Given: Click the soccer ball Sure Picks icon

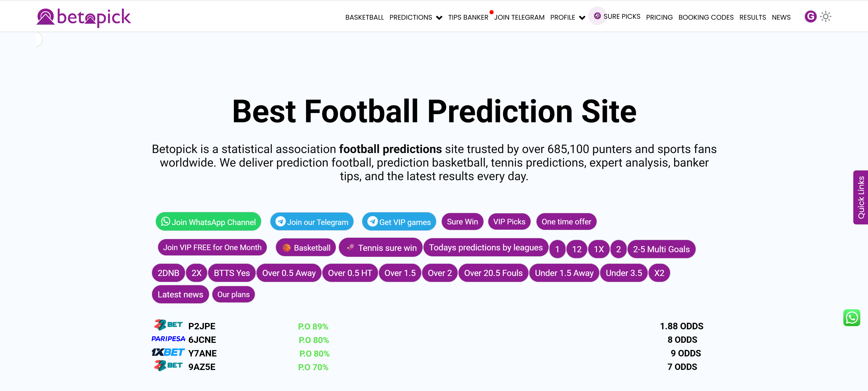Looking at the screenshot, I should click(597, 16).
